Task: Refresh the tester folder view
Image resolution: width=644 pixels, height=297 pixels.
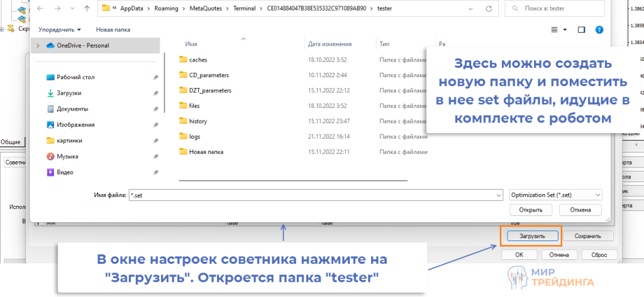Action: 488,9
